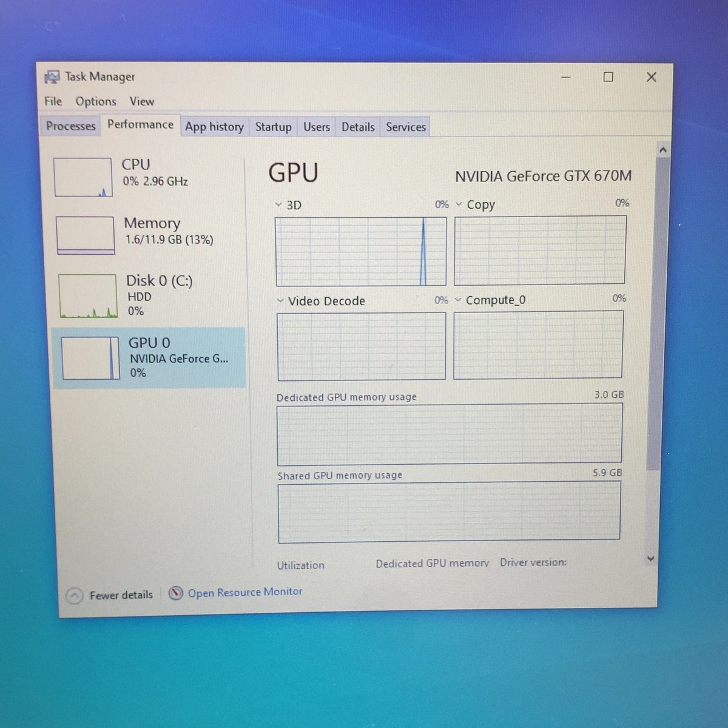Open the Options menu
This screenshot has width=728, height=728.
96,101
